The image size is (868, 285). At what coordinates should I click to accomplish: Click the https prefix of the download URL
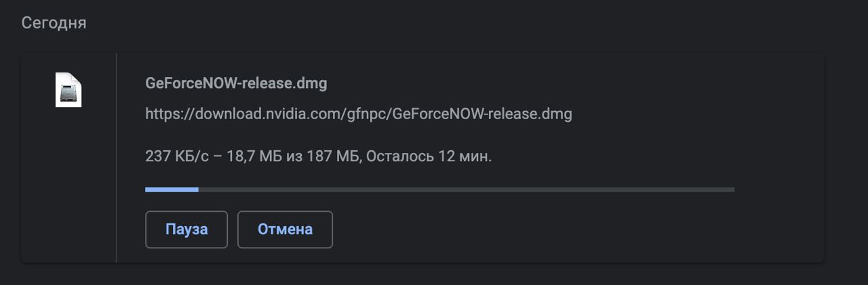pos(160,114)
